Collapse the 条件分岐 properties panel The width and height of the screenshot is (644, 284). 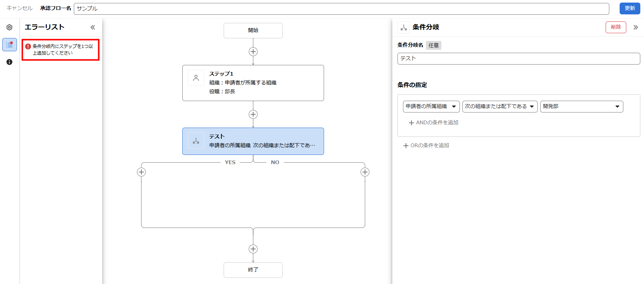click(x=636, y=27)
